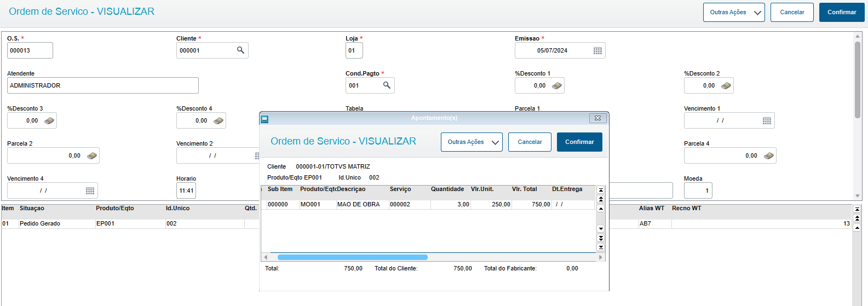This screenshot has width=868, height=306.
Task: Click Apontamento horizontal scrollbar thumb
Action: point(353,257)
